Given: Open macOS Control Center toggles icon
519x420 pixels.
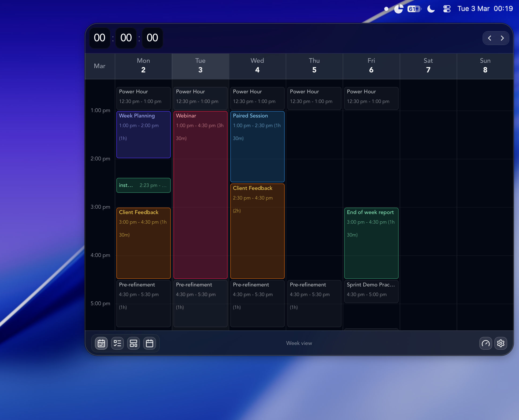Looking at the screenshot, I should (447, 9).
